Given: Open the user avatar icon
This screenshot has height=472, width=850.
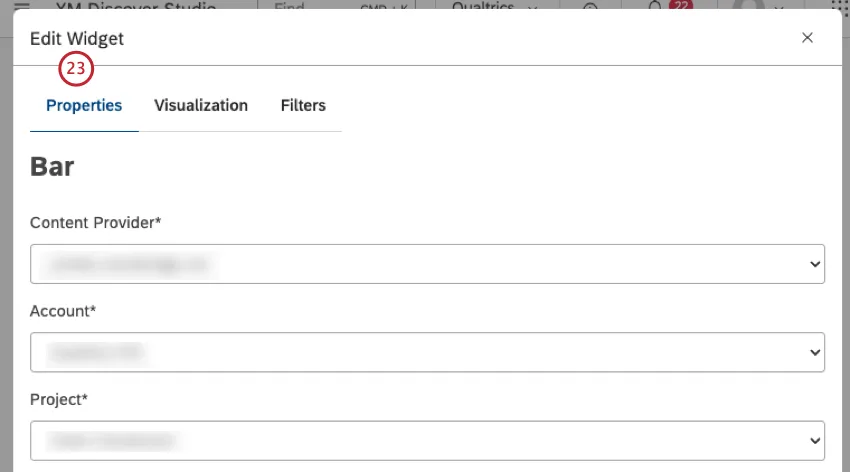Looking at the screenshot, I should click(748, 4).
